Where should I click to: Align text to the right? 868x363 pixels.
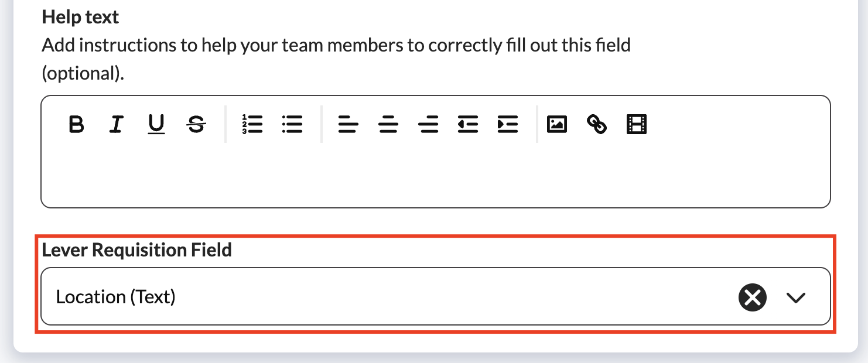coord(428,124)
